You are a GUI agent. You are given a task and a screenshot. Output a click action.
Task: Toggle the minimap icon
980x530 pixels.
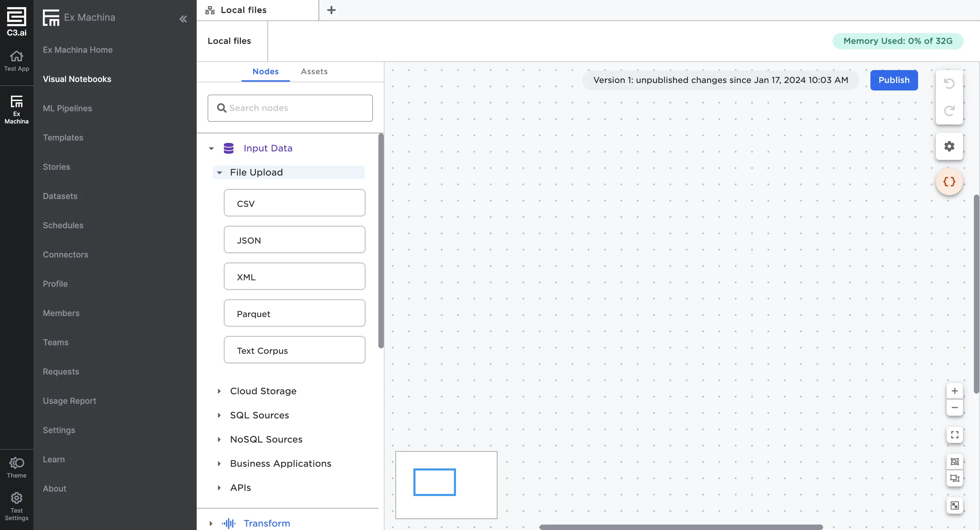[954, 505]
